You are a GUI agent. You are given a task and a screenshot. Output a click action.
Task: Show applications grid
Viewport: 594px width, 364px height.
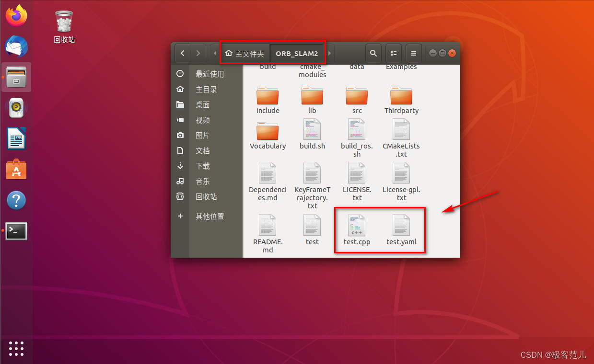pyautogui.click(x=16, y=349)
